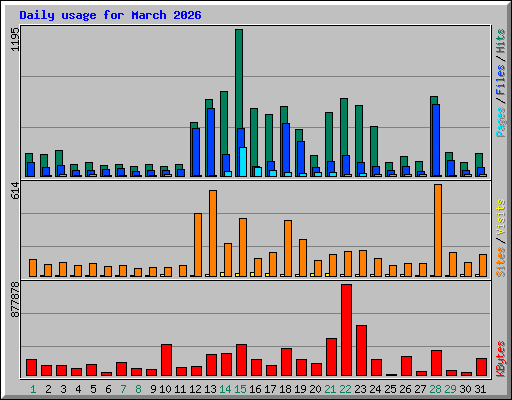
Task: Click the orange sites bar for day 18
Action: pyautogui.click(x=288, y=248)
